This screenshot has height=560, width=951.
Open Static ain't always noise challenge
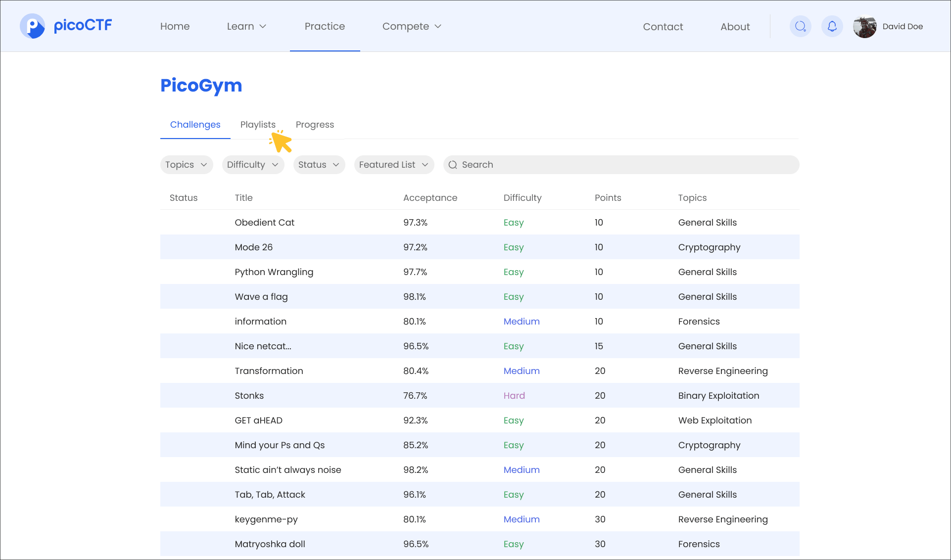coord(287,470)
